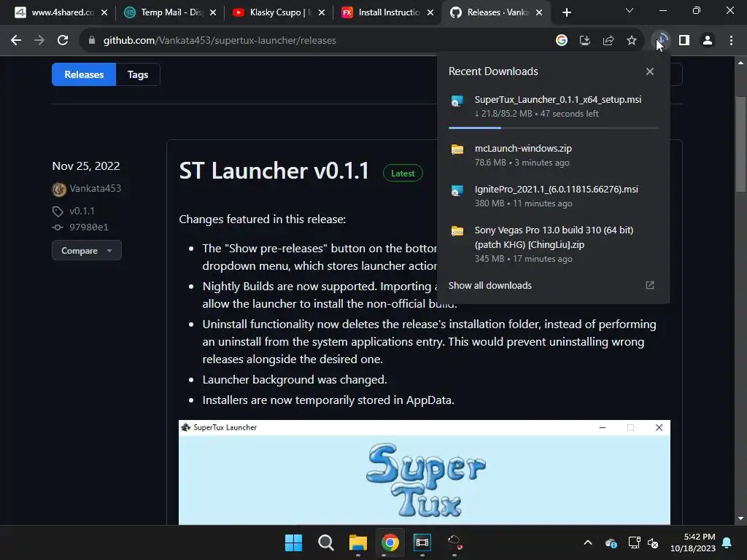The width and height of the screenshot is (747, 560).
Task: Expand the Compare dropdown
Action: (87, 251)
